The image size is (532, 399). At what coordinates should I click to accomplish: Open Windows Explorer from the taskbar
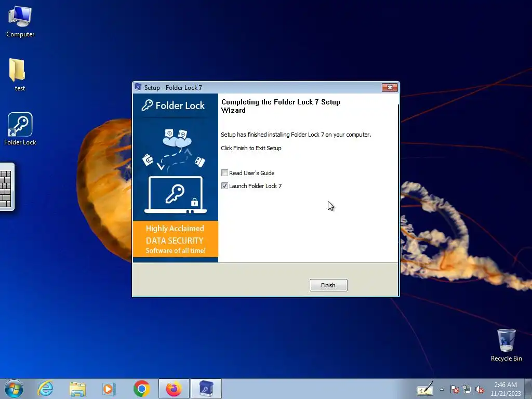pyautogui.click(x=77, y=389)
